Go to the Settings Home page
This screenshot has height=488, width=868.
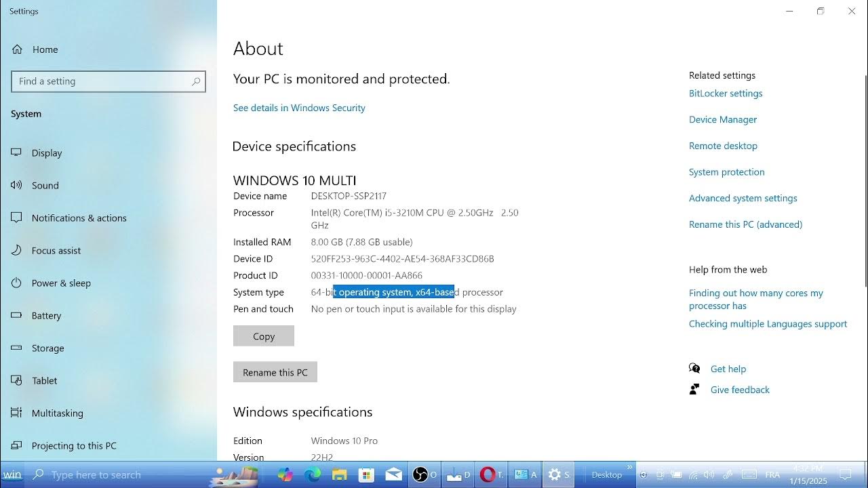[35, 49]
